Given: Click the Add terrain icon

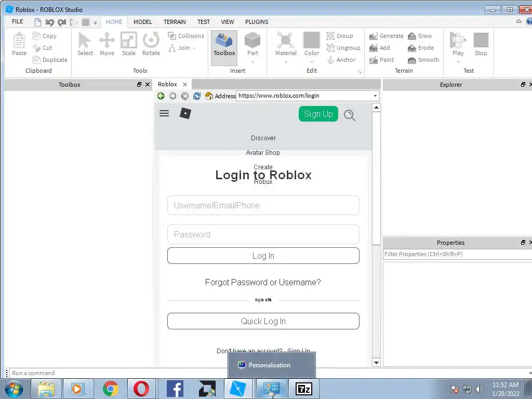Looking at the screenshot, I should coord(374,48).
